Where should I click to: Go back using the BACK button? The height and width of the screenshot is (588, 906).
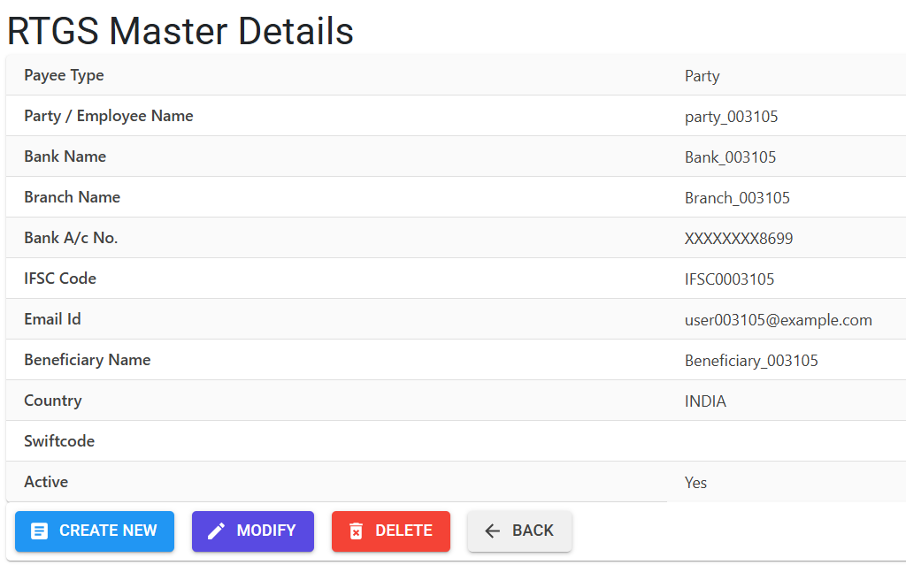(x=519, y=531)
